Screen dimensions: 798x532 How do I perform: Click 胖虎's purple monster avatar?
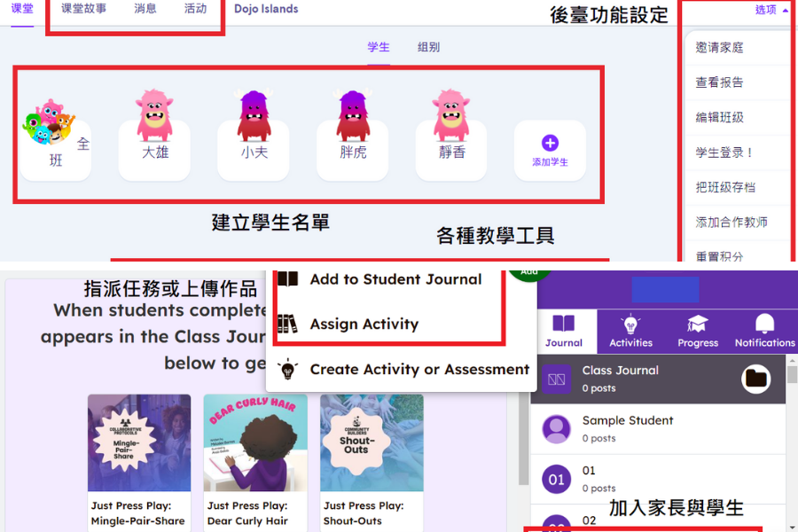coord(353,115)
